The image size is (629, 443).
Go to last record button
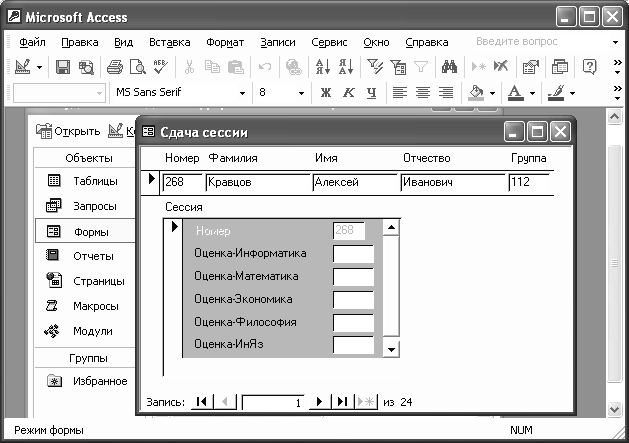tap(343, 402)
